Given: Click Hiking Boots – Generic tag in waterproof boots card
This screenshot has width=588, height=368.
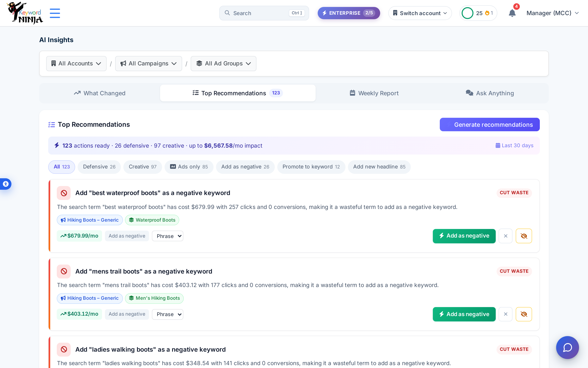Looking at the screenshot, I should pos(90,220).
